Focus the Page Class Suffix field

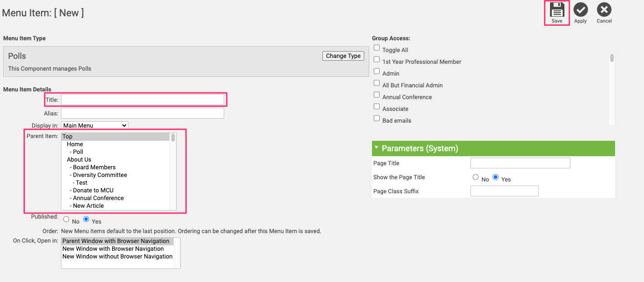pos(504,191)
